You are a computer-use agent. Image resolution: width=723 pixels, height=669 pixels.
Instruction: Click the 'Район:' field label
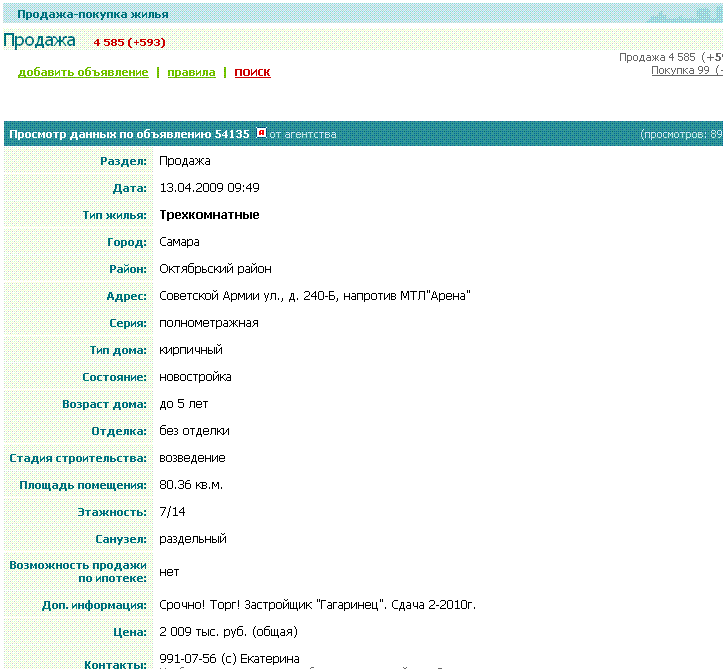coord(128,269)
